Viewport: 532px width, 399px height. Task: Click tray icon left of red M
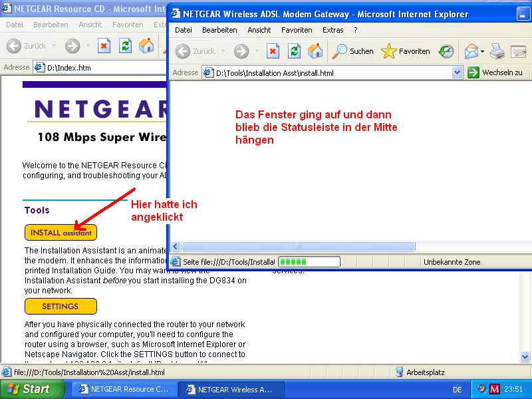(x=481, y=388)
